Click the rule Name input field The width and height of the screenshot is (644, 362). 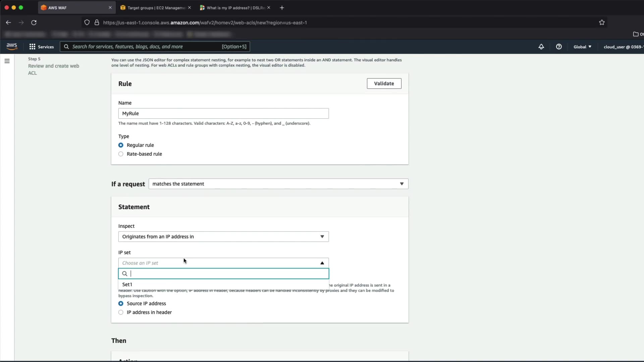click(223, 113)
